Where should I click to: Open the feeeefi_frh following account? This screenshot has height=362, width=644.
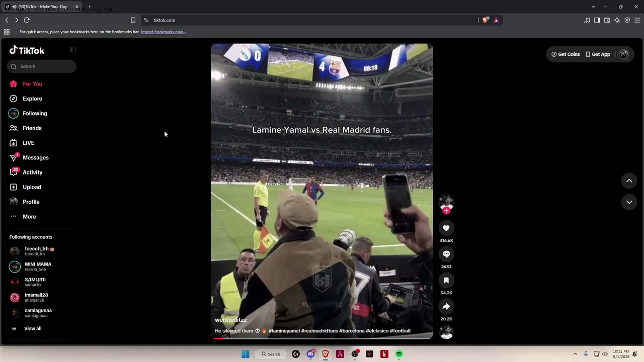(x=41, y=251)
